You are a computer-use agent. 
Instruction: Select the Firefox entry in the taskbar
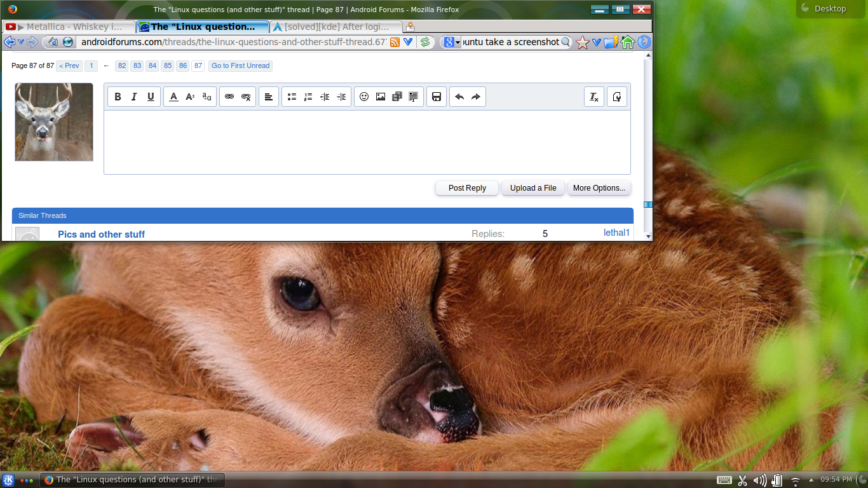point(132,480)
